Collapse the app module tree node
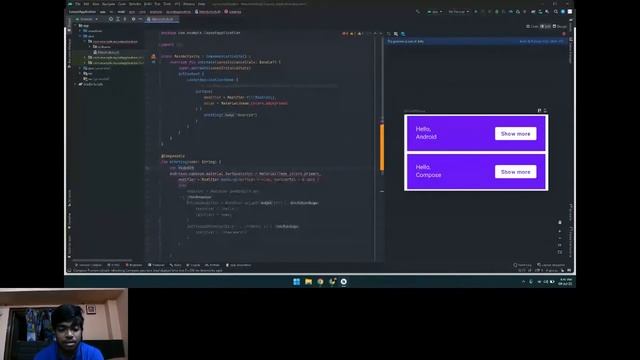Image resolution: width=640 pixels, height=360 pixels. 75,25
